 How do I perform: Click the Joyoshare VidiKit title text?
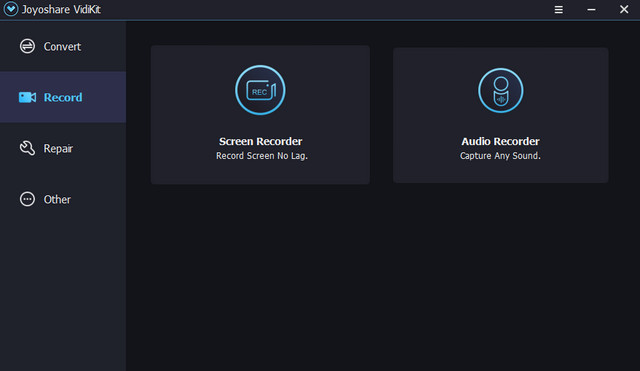[61, 9]
